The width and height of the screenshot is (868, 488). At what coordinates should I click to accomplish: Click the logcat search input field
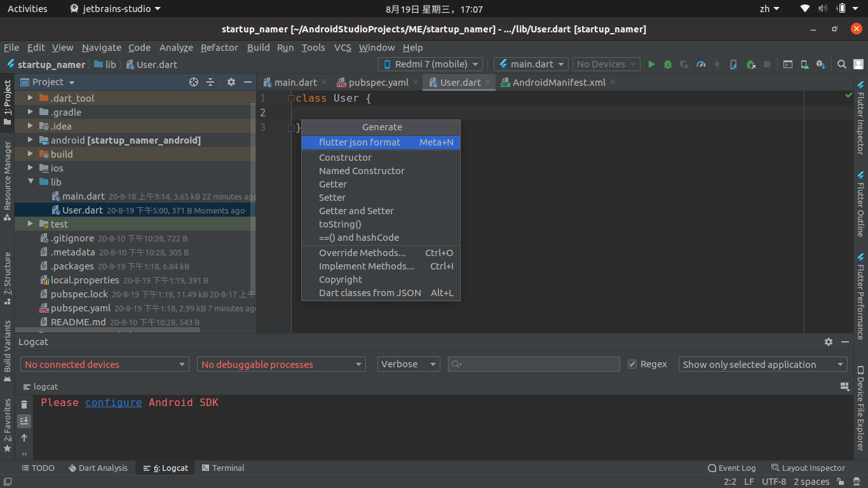pos(534,364)
